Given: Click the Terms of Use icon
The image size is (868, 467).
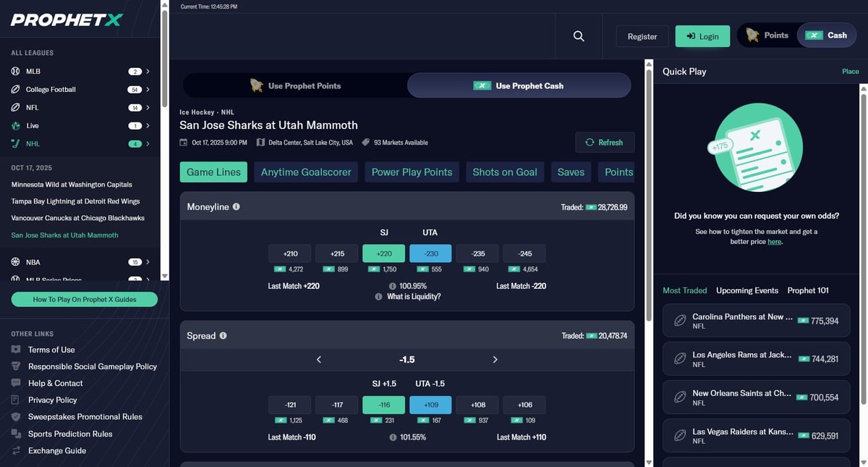Looking at the screenshot, I should click(x=16, y=350).
